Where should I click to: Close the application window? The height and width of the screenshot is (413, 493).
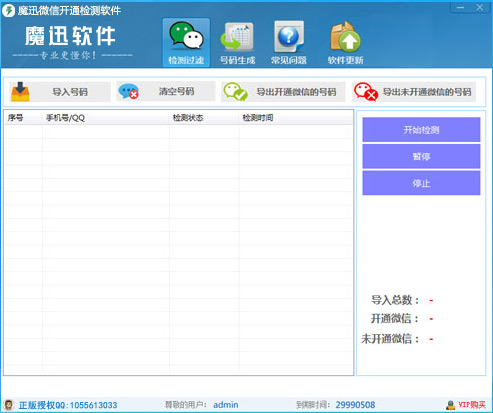[x=480, y=8]
